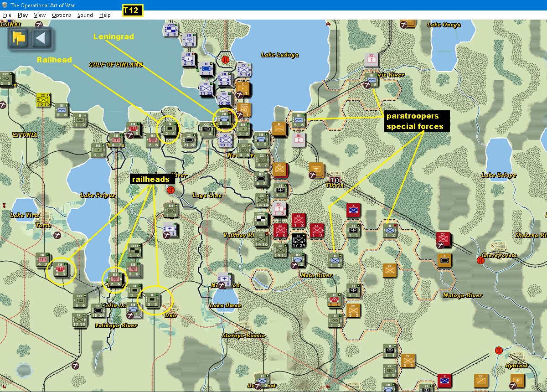Select the blue infantry 10-19 division

point(225,140)
